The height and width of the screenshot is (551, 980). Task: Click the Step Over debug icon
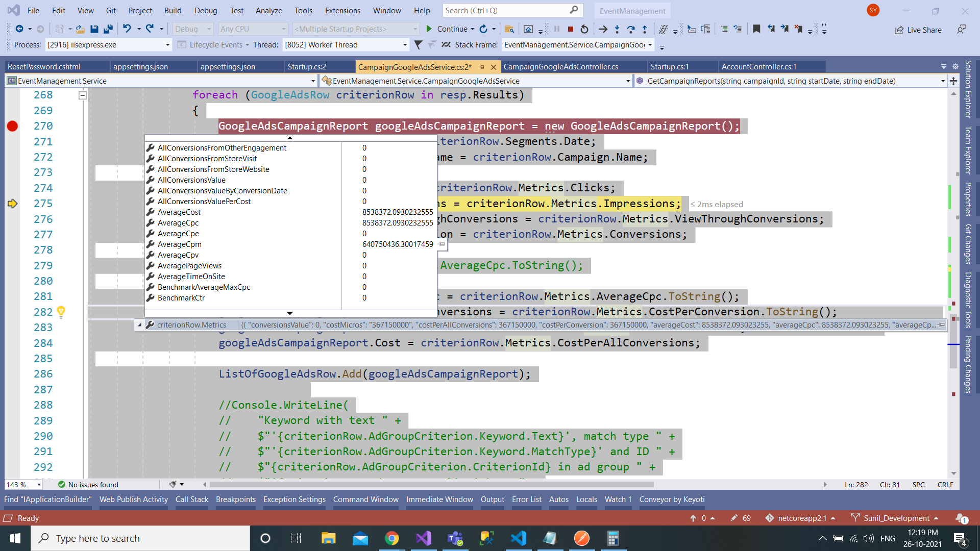(x=631, y=29)
